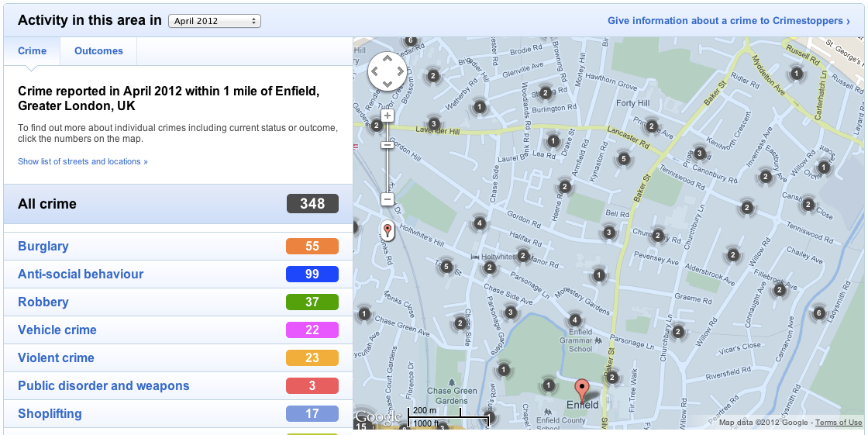Viewport: 868px width, 435px height.
Task: Pan the map left with the arrow
Action: pos(374,72)
